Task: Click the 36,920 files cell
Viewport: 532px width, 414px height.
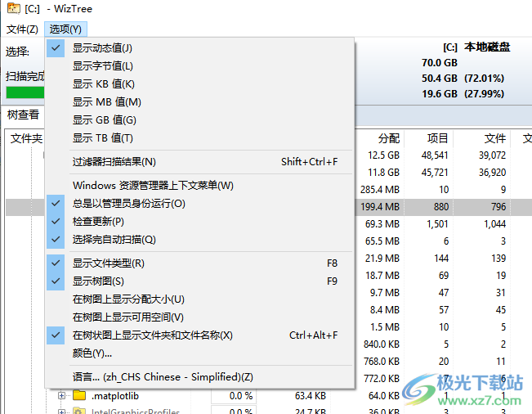Action: [x=492, y=173]
